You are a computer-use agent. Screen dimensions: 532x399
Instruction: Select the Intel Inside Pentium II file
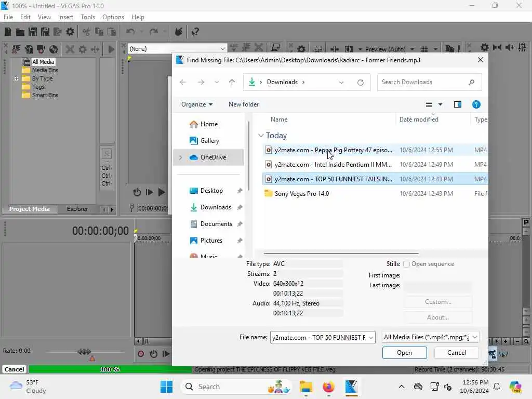pos(375,165)
